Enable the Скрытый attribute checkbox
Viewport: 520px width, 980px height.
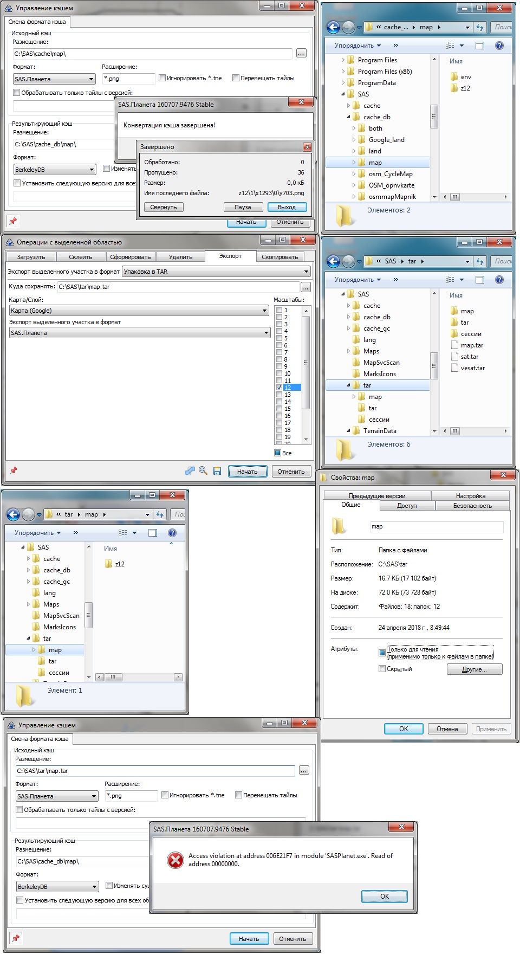click(x=382, y=669)
